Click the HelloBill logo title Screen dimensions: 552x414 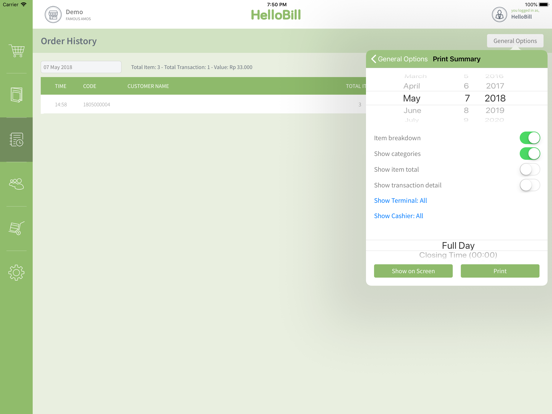click(276, 15)
